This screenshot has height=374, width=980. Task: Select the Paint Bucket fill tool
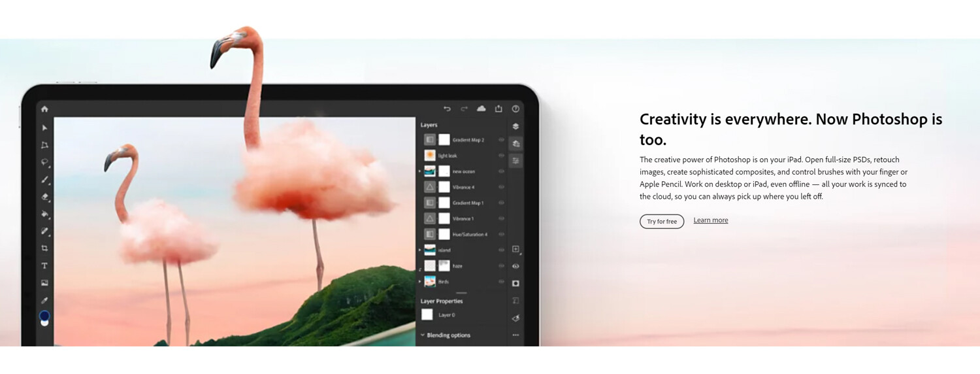coord(44,214)
